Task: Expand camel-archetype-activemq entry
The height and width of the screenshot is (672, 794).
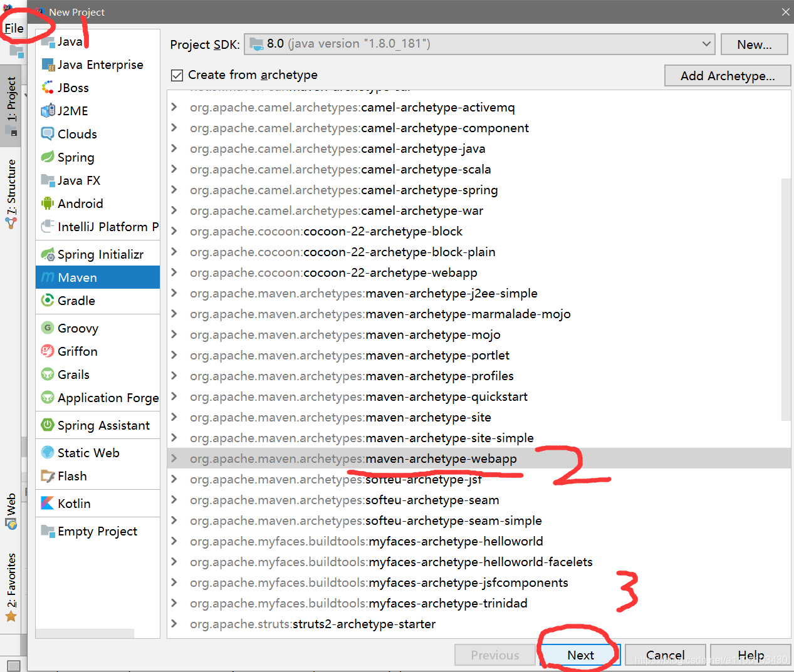Action: tap(174, 107)
